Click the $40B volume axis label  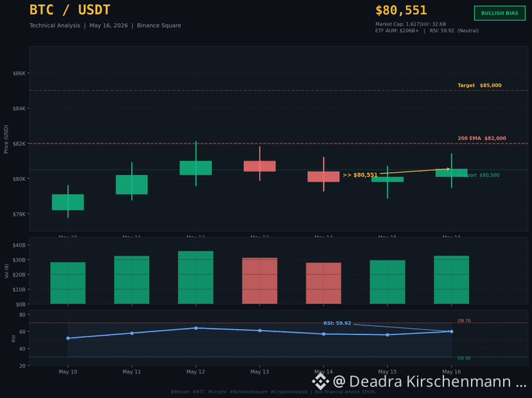[x=19, y=245]
